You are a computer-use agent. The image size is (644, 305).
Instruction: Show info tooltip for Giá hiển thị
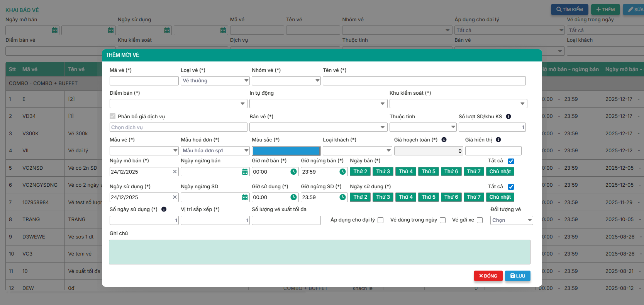[498, 140]
